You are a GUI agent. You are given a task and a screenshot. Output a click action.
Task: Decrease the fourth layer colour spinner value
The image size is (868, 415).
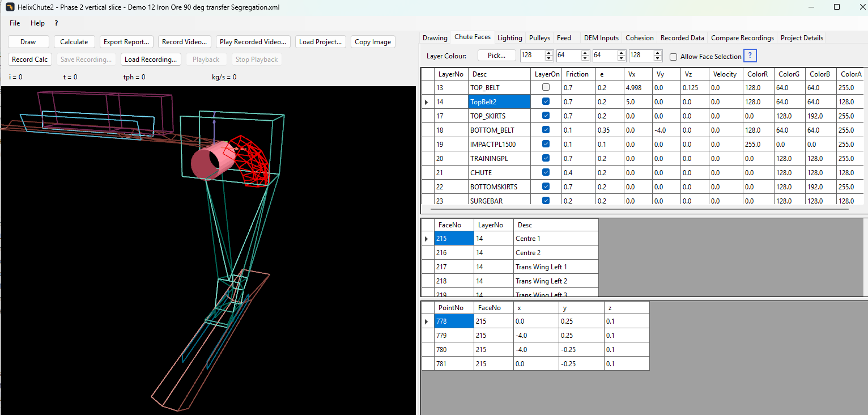(x=657, y=58)
